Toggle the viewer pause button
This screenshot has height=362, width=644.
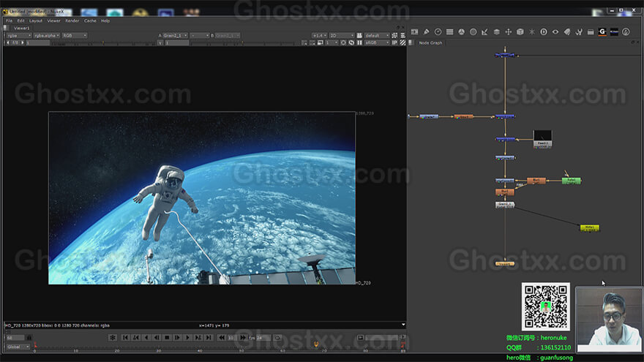pos(359,42)
